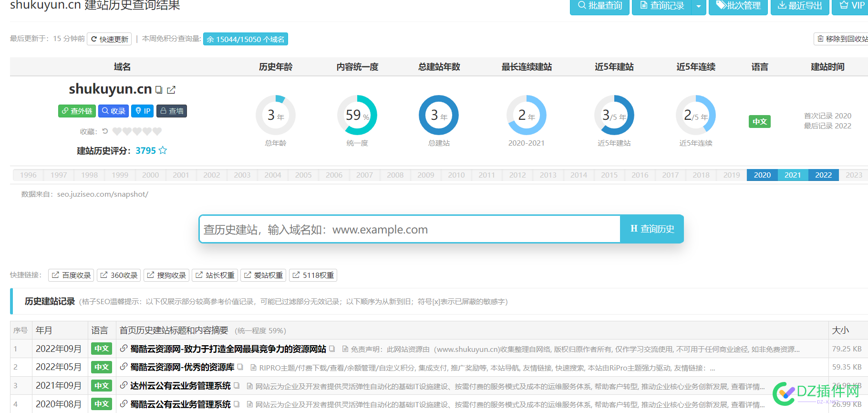Open the 百度收录 quick link
Viewport: 868px width, 413px height.
click(71, 275)
